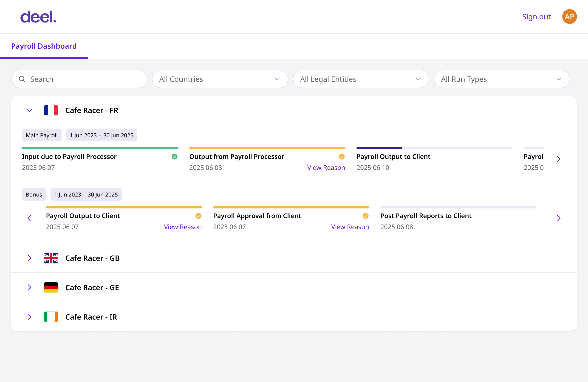The height and width of the screenshot is (382, 588).
Task: Click the search magnifier icon
Action: pyautogui.click(x=22, y=79)
